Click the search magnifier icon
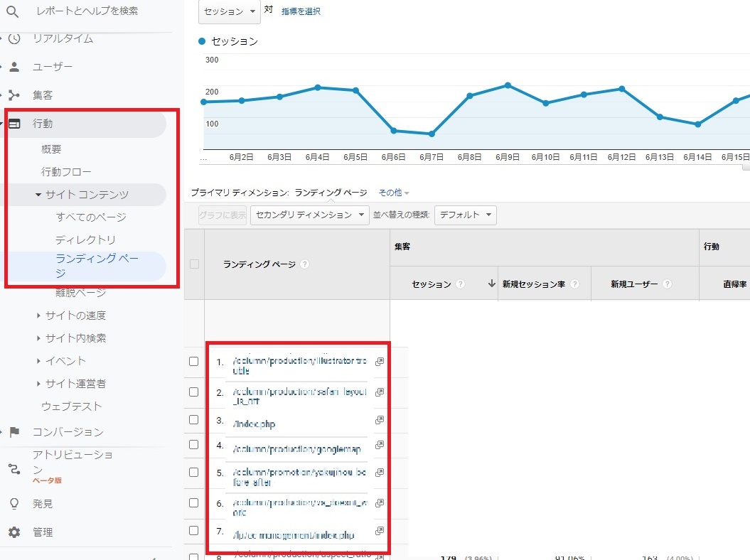The height and width of the screenshot is (560, 750). 14,12
